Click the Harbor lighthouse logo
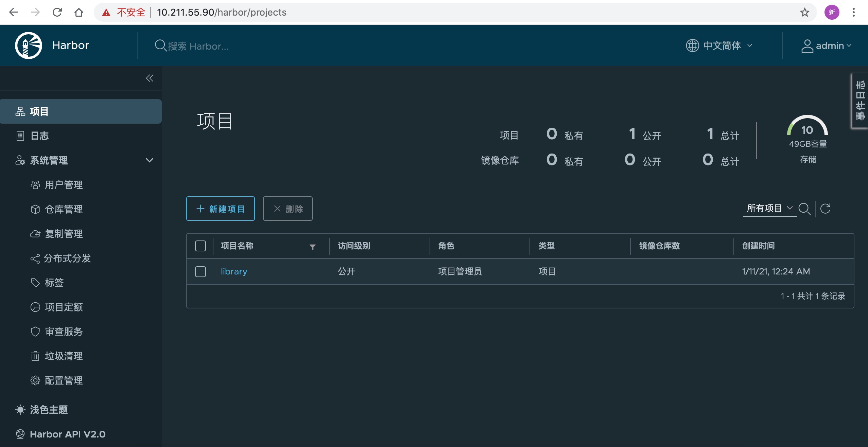The image size is (868, 447). [x=29, y=46]
